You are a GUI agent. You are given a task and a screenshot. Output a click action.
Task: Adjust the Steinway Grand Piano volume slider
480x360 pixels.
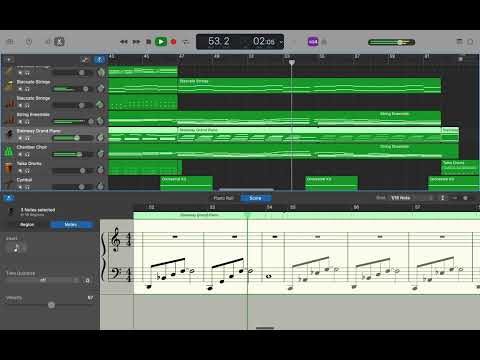[73, 138]
